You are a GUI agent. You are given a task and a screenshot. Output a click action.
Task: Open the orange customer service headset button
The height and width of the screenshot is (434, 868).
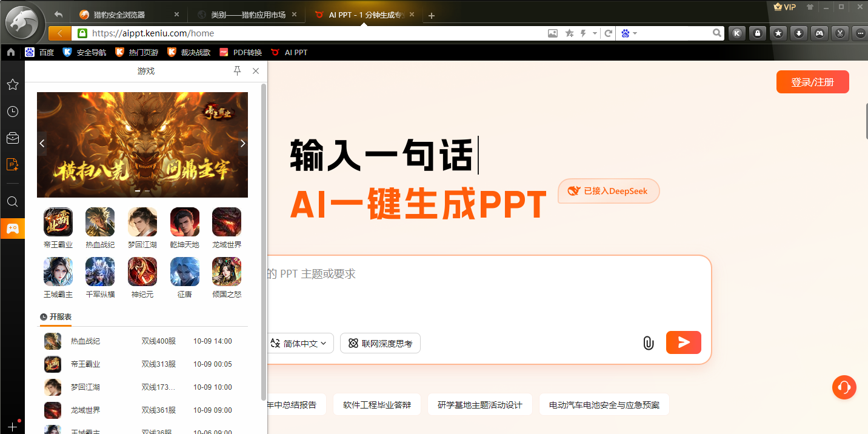[844, 387]
